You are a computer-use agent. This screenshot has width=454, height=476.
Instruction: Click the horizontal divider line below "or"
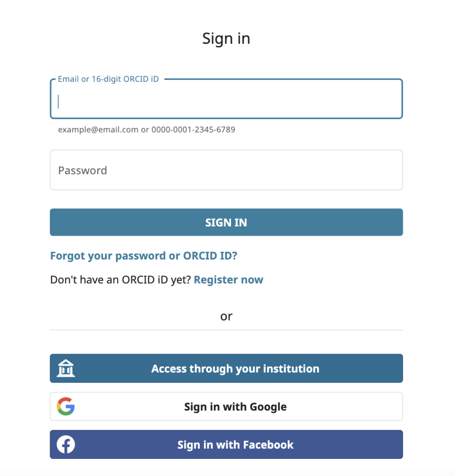(x=226, y=330)
